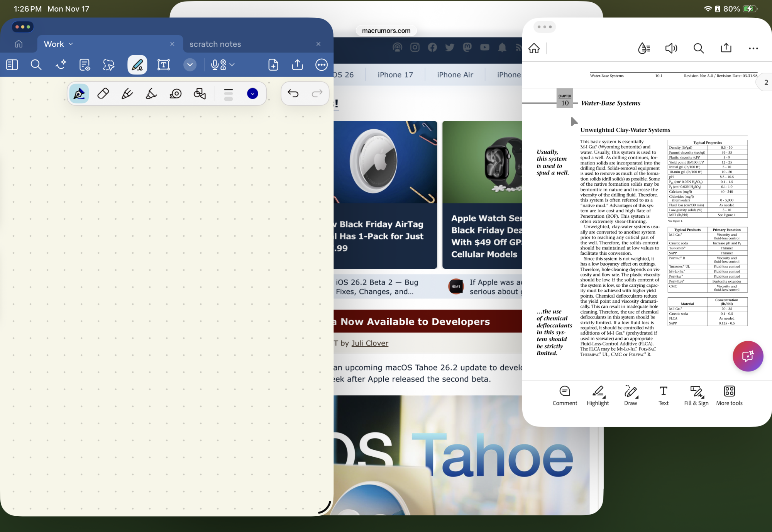Pick the shapes tool in pen toolbar
The width and height of the screenshot is (772, 532).
tap(200, 93)
